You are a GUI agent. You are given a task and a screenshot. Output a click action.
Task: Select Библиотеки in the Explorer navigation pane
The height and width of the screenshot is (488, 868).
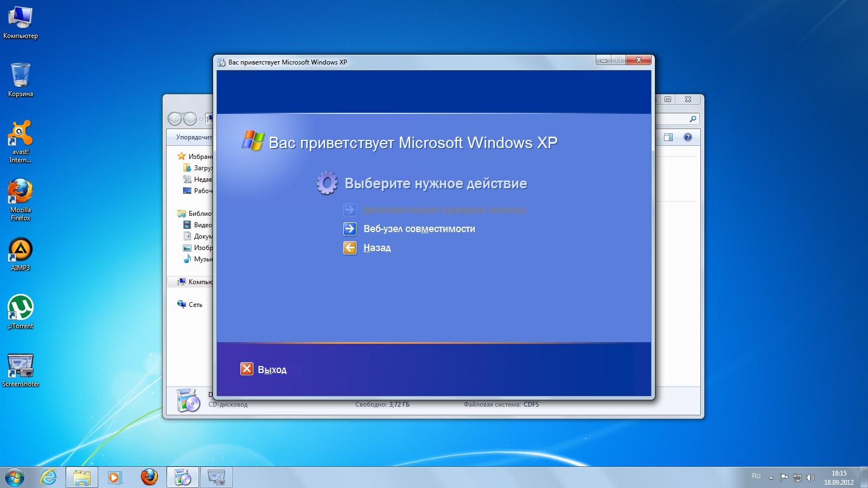(x=195, y=214)
